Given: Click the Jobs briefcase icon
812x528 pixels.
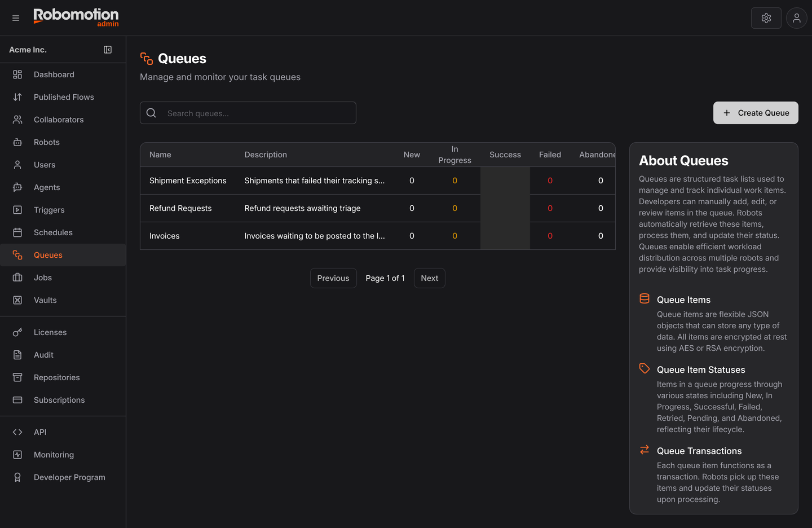Looking at the screenshot, I should [x=17, y=278].
